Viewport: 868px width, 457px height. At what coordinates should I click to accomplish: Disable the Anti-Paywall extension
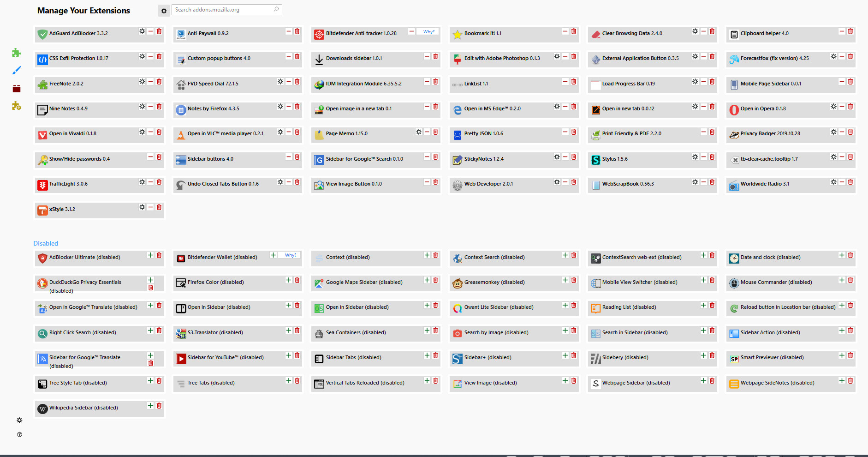(x=289, y=31)
